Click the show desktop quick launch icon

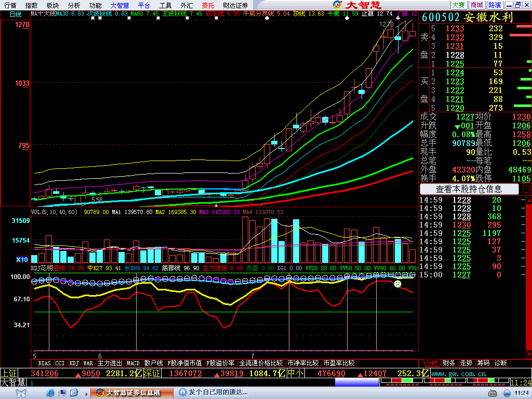coord(62,393)
